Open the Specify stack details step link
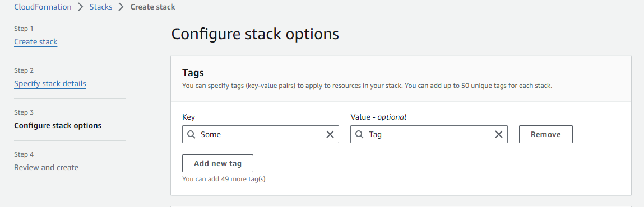This screenshot has height=207, width=644. click(50, 83)
